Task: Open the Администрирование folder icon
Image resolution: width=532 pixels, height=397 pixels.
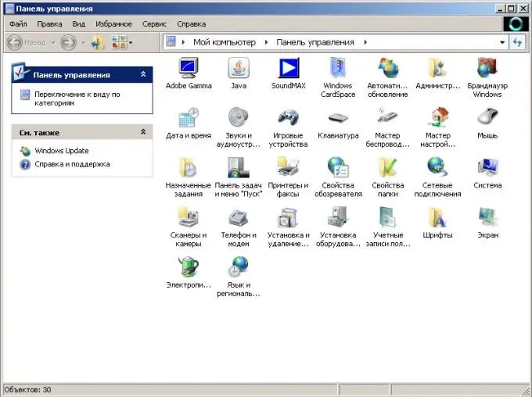Action: [x=437, y=73]
